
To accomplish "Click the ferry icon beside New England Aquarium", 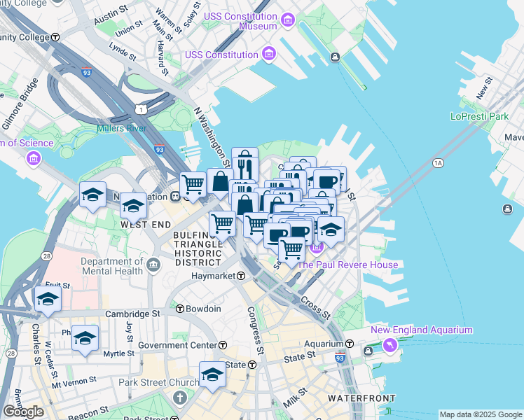I will 368,351.
